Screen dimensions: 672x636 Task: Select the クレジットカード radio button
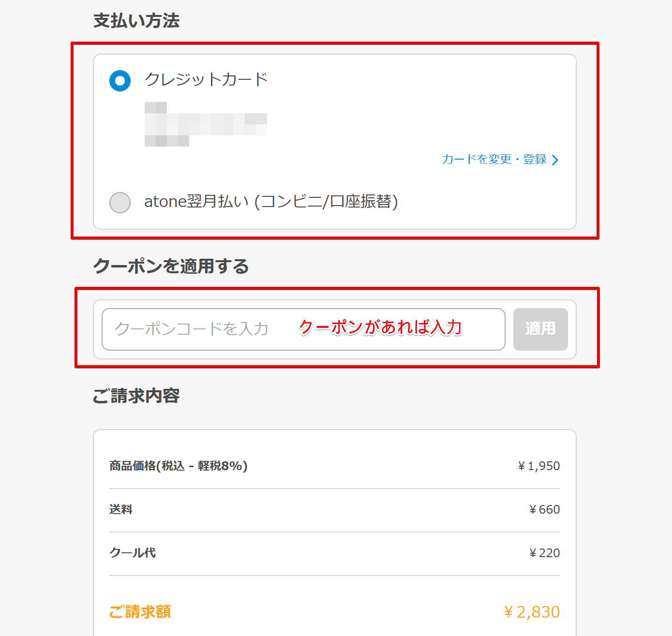(120, 81)
